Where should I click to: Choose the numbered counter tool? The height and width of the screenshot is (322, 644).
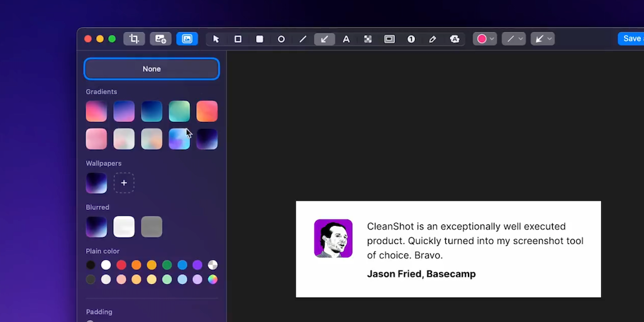411,39
